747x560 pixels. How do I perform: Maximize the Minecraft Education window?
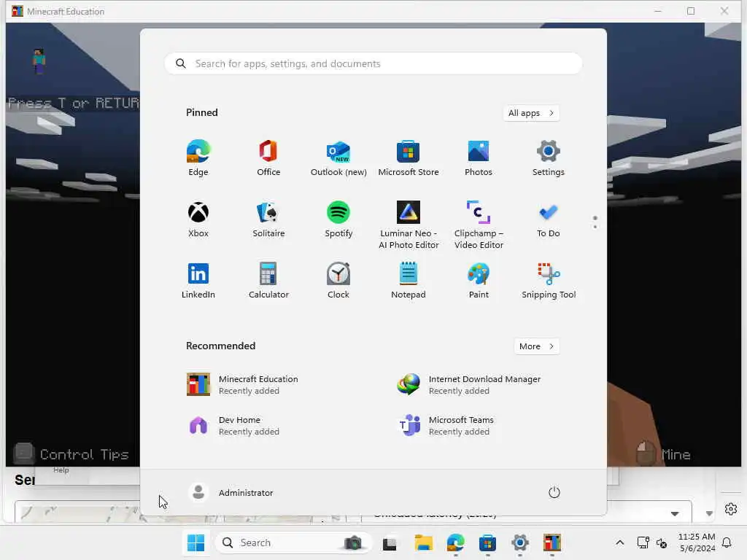[691, 11]
